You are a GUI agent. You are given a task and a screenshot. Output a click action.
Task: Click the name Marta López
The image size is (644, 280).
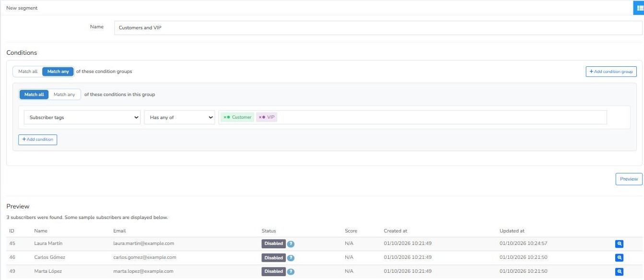(x=48, y=271)
